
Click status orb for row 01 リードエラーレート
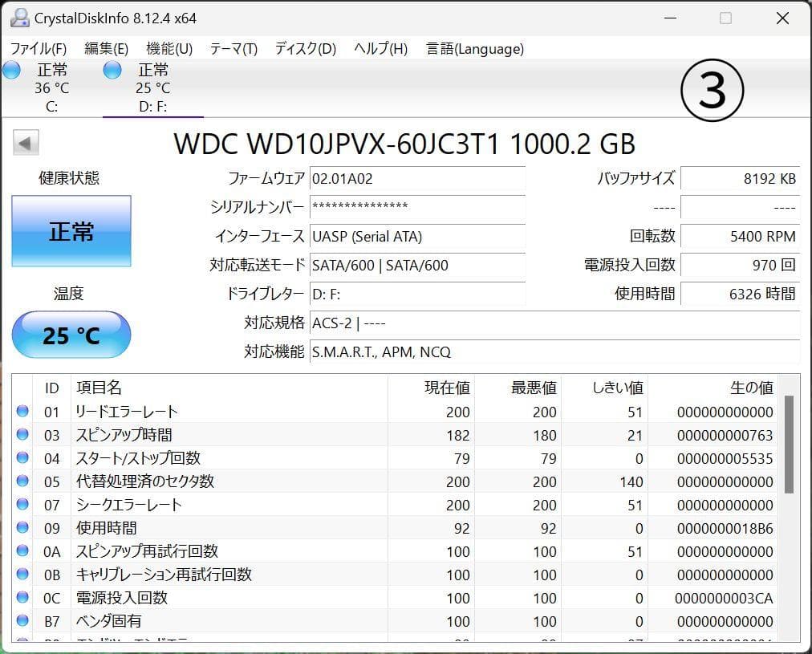pos(22,411)
